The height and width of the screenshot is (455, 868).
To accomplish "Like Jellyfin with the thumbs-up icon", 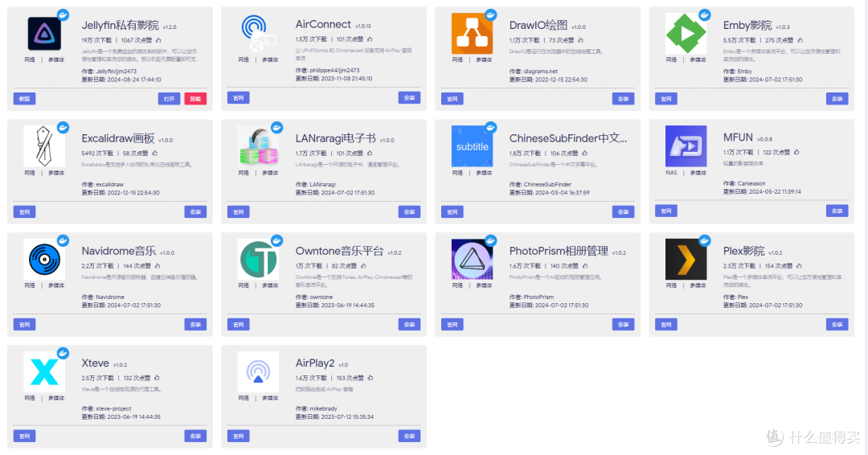I will click(x=158, y=40).
